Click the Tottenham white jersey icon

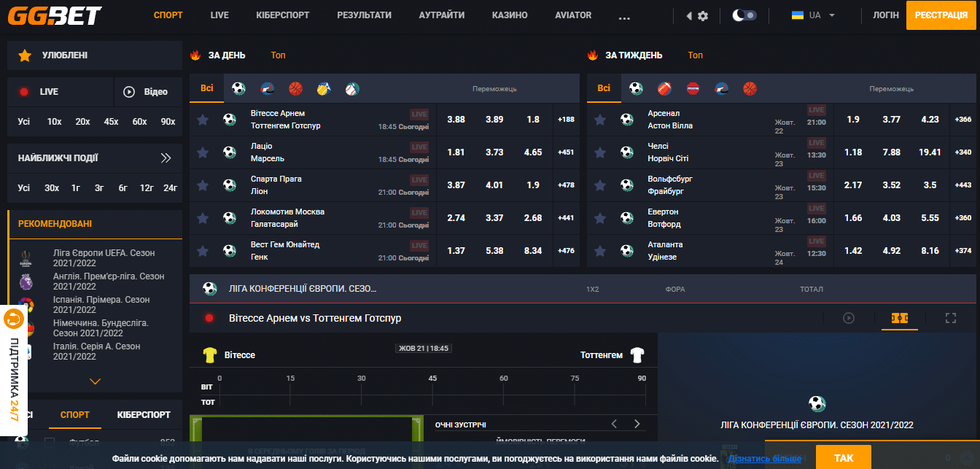pos(637,355)
